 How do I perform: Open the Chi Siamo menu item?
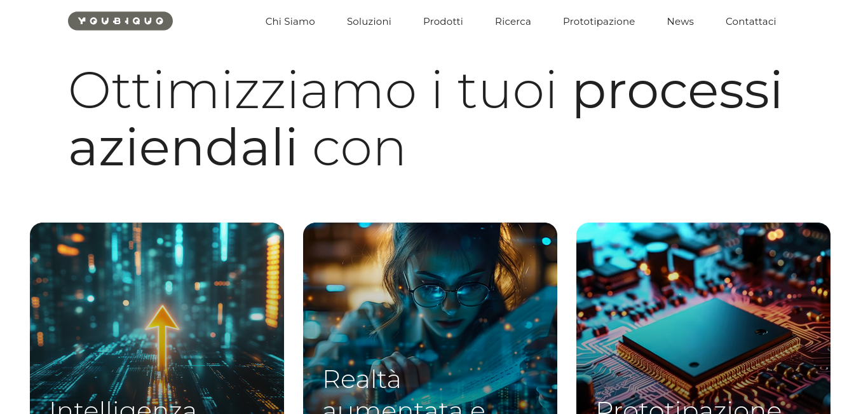pos(290,22)
